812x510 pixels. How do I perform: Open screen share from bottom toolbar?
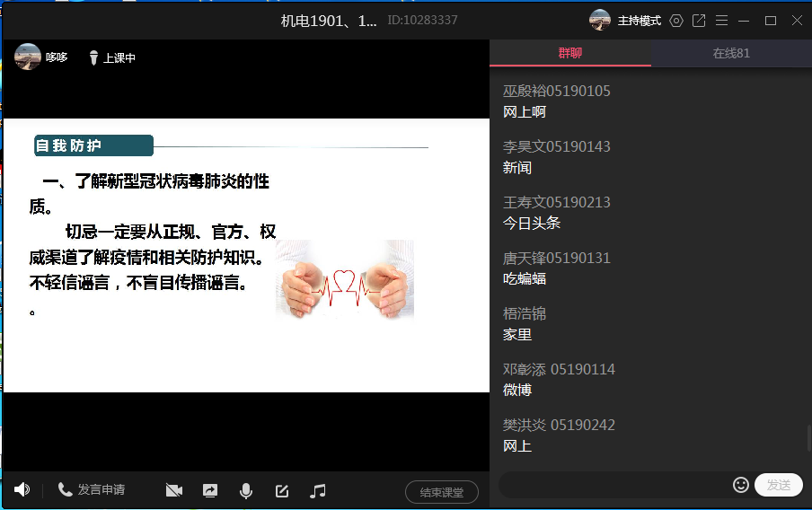pos(210,490)
